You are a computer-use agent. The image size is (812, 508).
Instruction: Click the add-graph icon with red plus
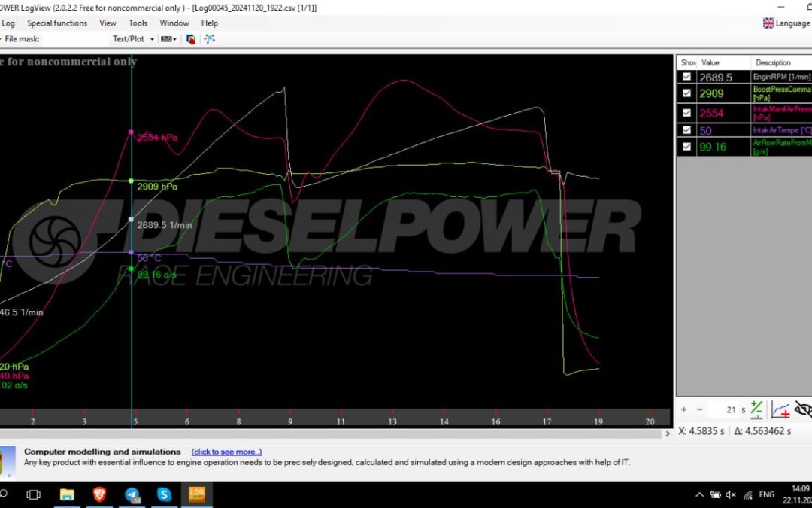point(780,409)
